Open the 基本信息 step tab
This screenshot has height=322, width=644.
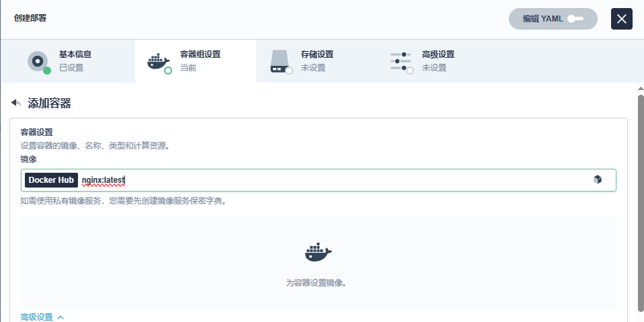[x=68, y=61]
